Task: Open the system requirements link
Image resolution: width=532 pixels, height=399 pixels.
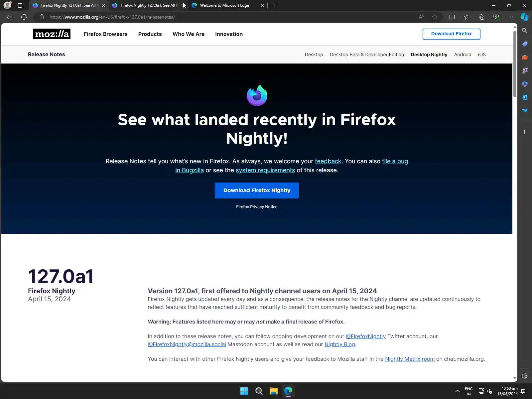Action: click(265, 170)
